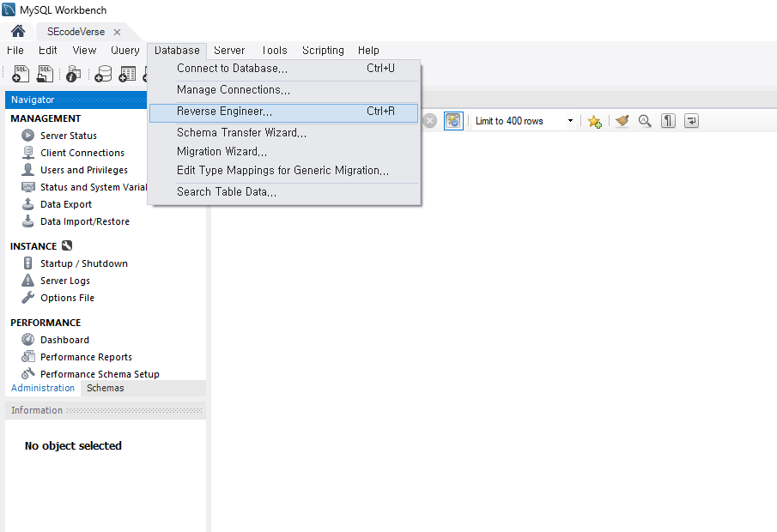This screenshot has width=777, height=532.
Task: Click the Data Export icon
Action: click(27, 204)
